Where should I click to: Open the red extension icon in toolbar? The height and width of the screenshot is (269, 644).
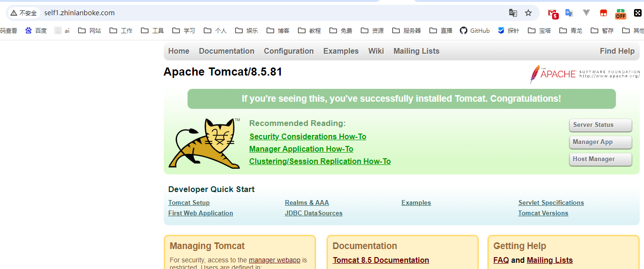click(x=604, y=13)
